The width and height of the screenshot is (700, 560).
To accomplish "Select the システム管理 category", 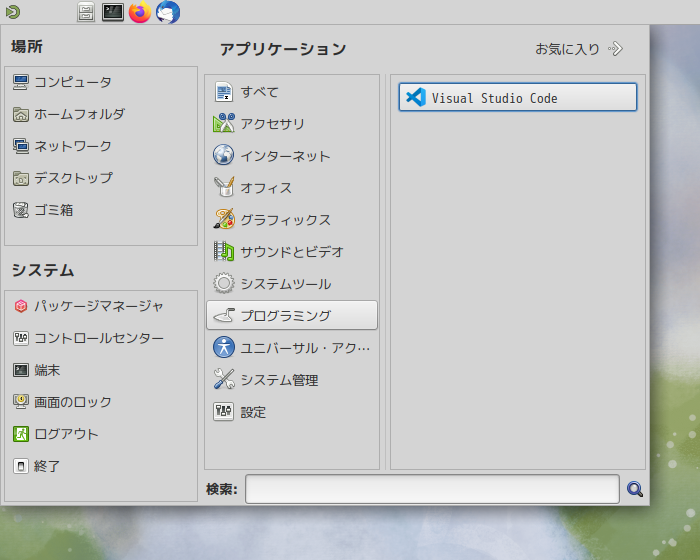I will click(x=292, y=380).
